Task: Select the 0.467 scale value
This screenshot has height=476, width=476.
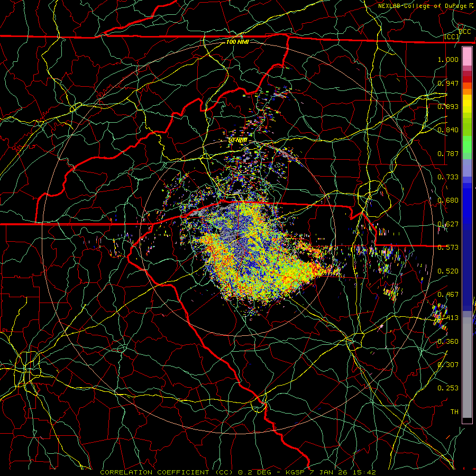Action: point(448,295)
